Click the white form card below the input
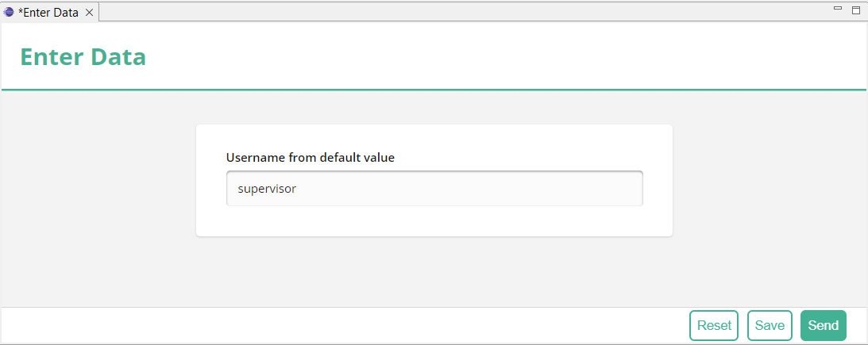This screenshot has width=868, height=345. pos(434,222)
